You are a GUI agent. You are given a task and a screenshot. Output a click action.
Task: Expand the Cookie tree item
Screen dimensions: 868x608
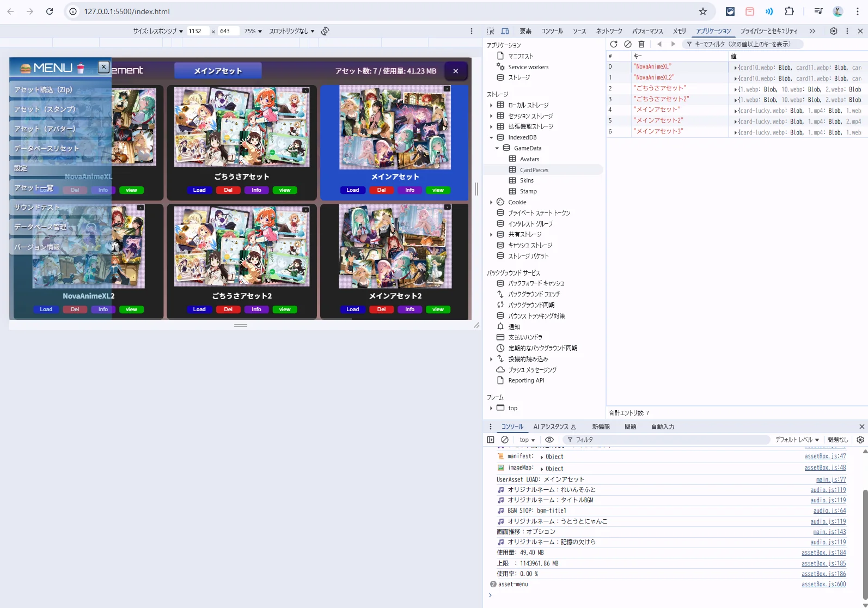(x=491, y=202)
